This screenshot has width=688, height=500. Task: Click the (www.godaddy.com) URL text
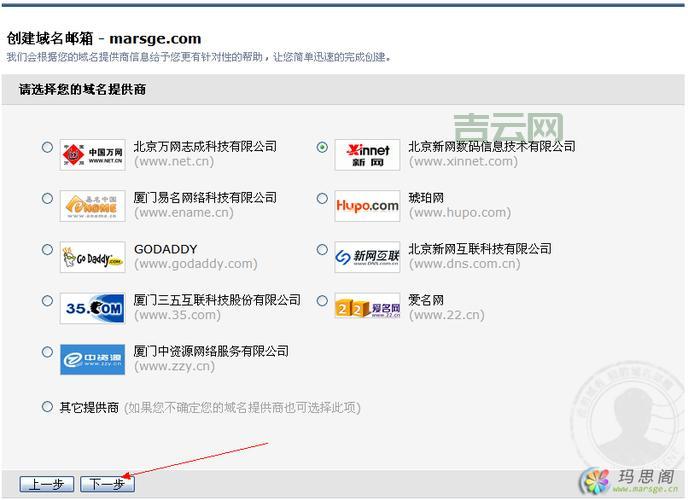(196, 264)
